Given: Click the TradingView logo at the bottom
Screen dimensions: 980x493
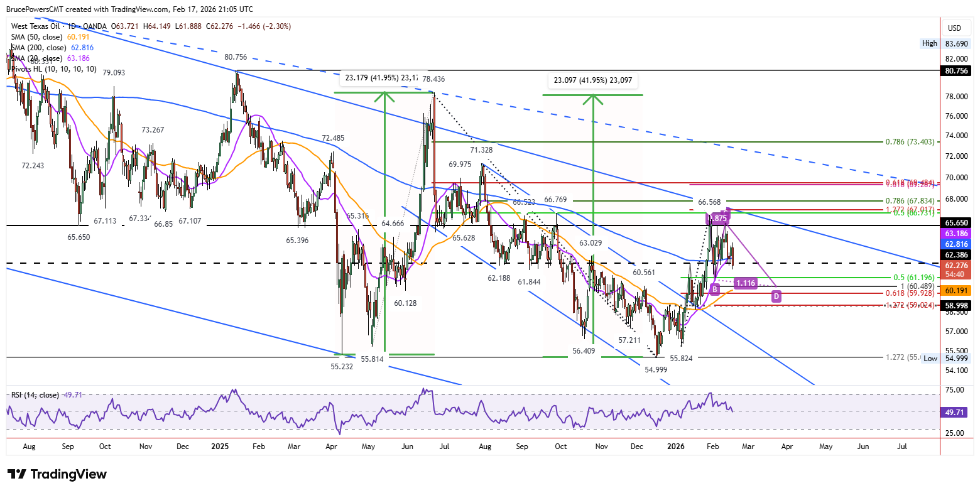Looking at the screenshot, I should [57, 474].
